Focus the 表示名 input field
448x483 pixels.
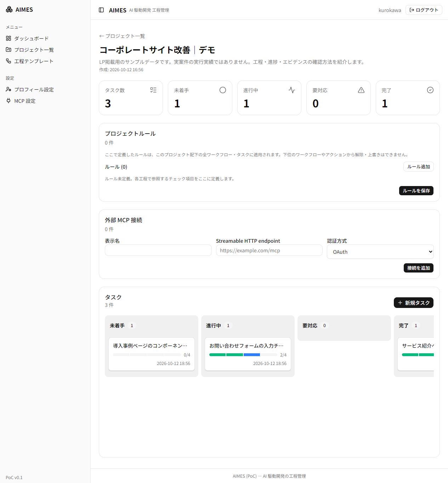tap(158, 250)
